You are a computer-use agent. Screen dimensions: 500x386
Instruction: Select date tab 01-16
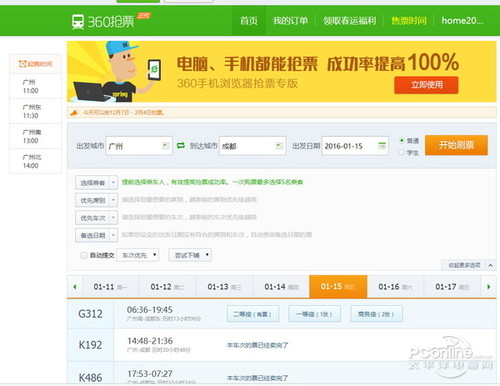pos(395,287)
